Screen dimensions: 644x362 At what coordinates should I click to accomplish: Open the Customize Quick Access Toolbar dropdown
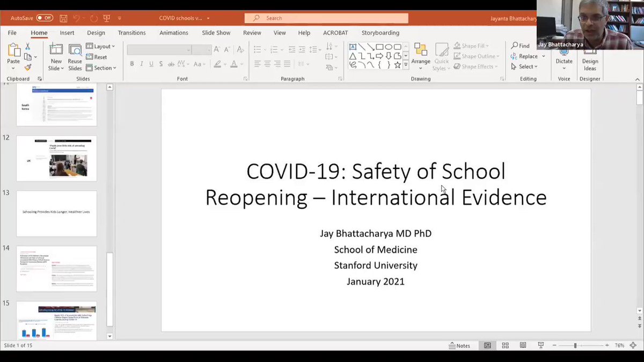(x=119, y=18)
